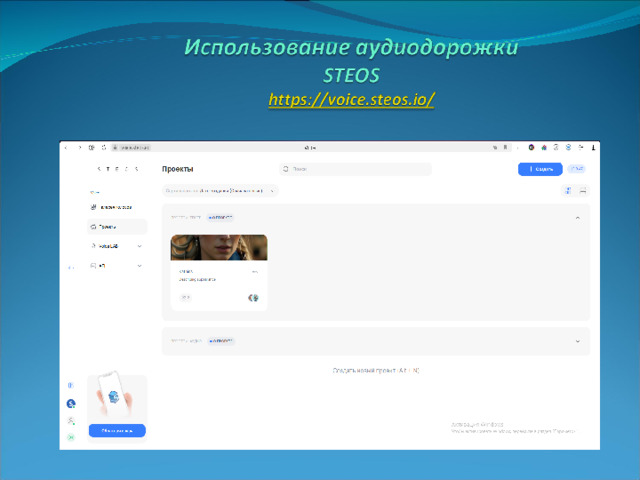Collapse the sidebar with the blue double arrow
The image size is (640, 480).
(71, 268)
